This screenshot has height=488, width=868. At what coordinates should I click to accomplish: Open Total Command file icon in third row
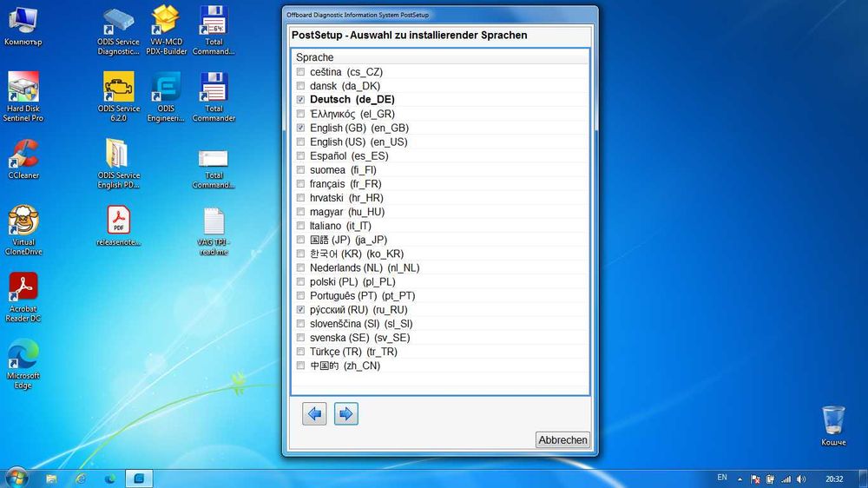point(214,169)
